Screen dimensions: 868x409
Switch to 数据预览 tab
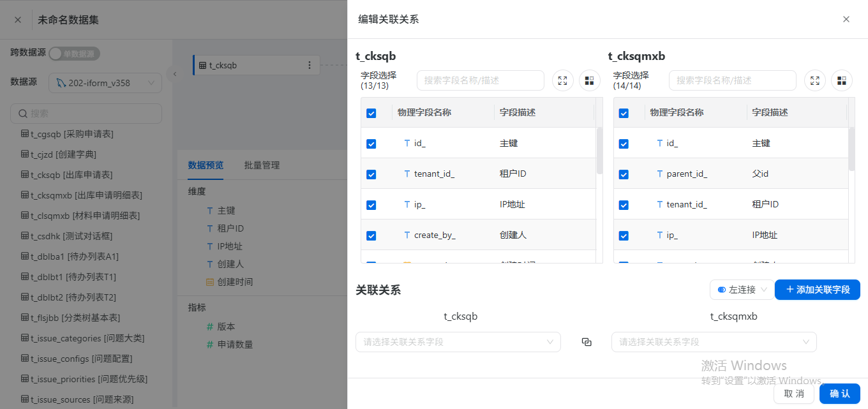(x=206, y=165)
